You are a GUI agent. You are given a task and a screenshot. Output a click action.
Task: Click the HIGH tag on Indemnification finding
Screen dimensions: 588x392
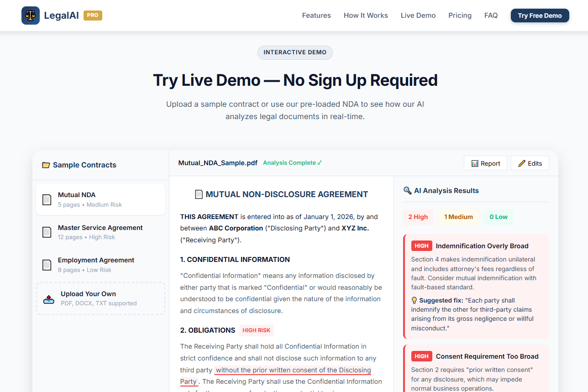click(x=421, y=246)
